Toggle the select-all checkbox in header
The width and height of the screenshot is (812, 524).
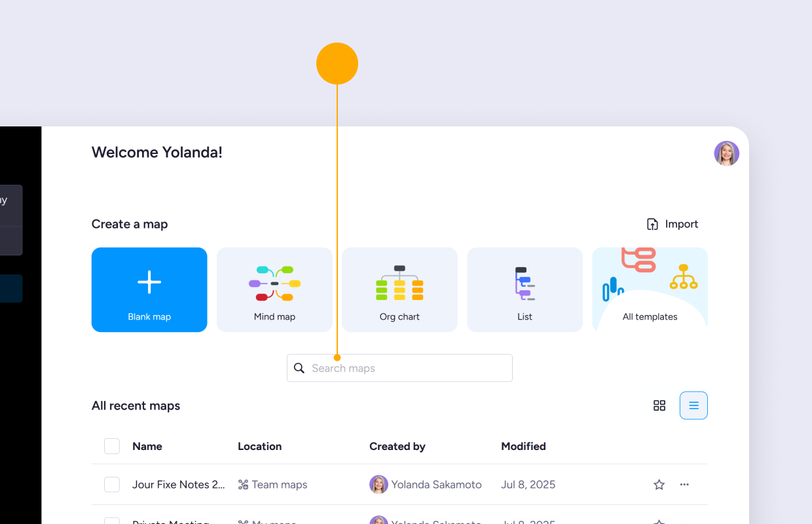pyautogui.click(x=112, y=446)
